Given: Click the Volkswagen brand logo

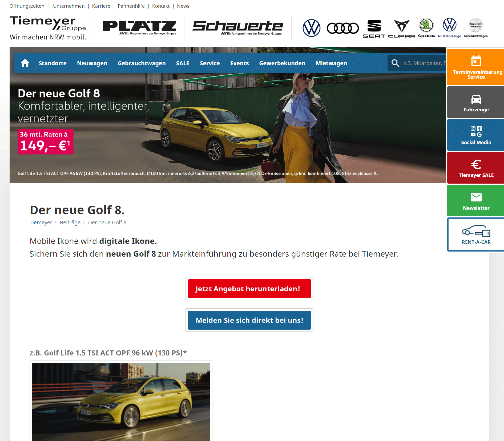Looking at the screenshot, I should 311,28.
